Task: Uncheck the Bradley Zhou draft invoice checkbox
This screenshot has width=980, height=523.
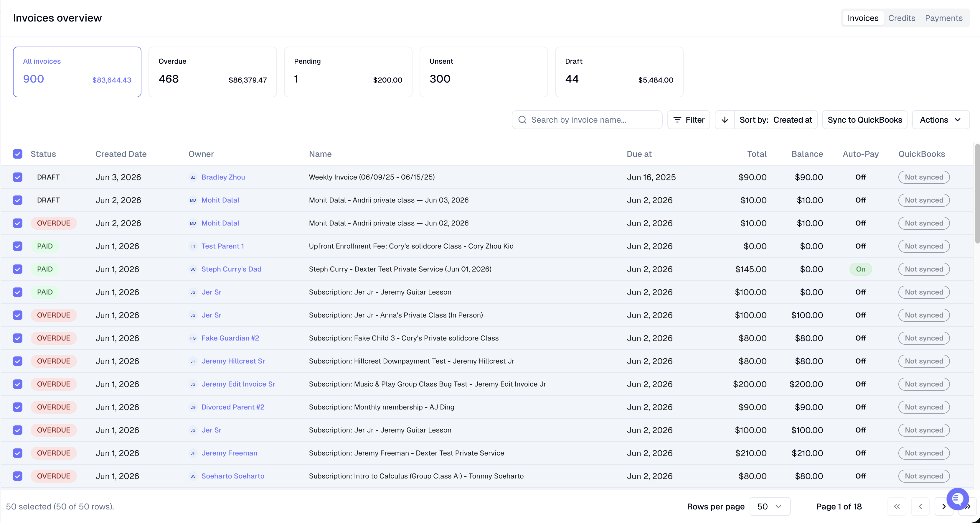Action: (x=17, y=177)
